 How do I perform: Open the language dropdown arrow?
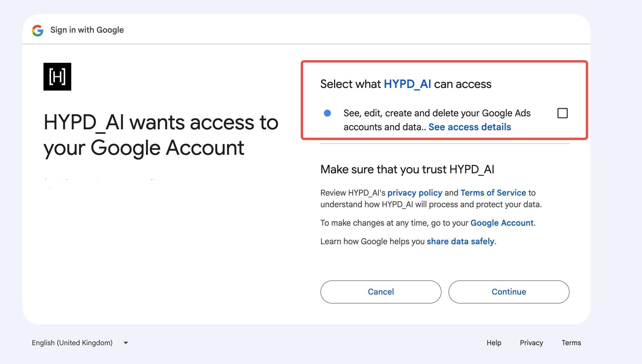[126, 343]
